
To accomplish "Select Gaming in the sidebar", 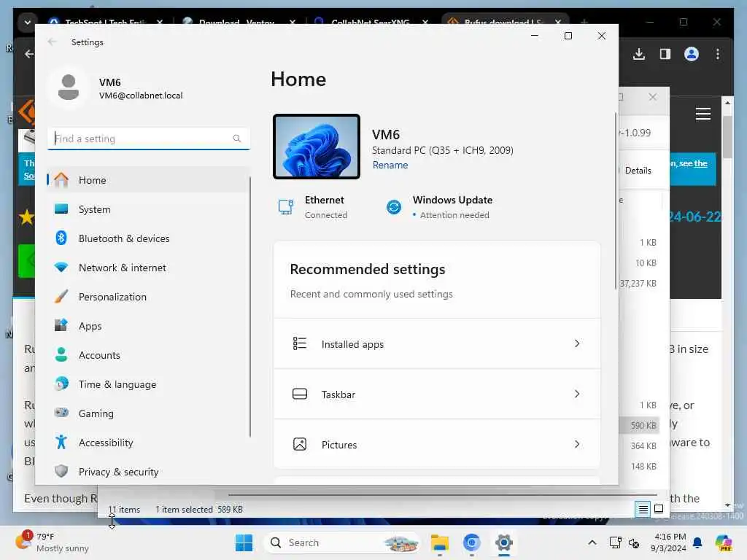I will pyautogui.click(x=148, y=413).
